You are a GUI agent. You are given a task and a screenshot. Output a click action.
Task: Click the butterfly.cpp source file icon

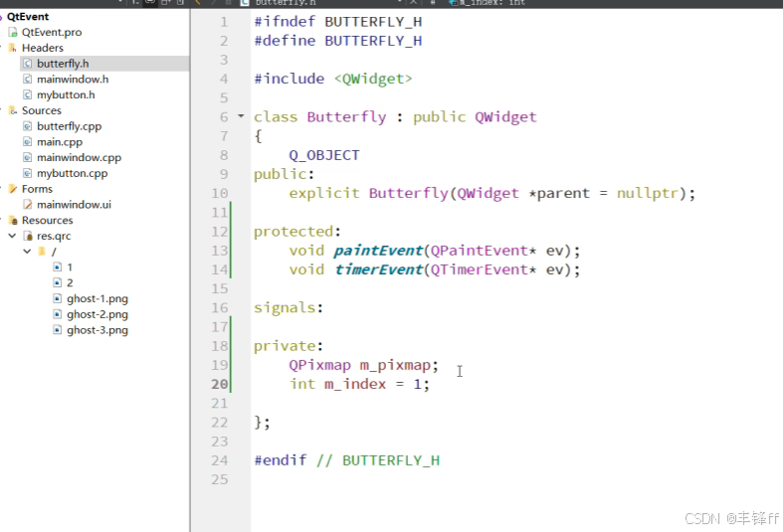[28, 126]
